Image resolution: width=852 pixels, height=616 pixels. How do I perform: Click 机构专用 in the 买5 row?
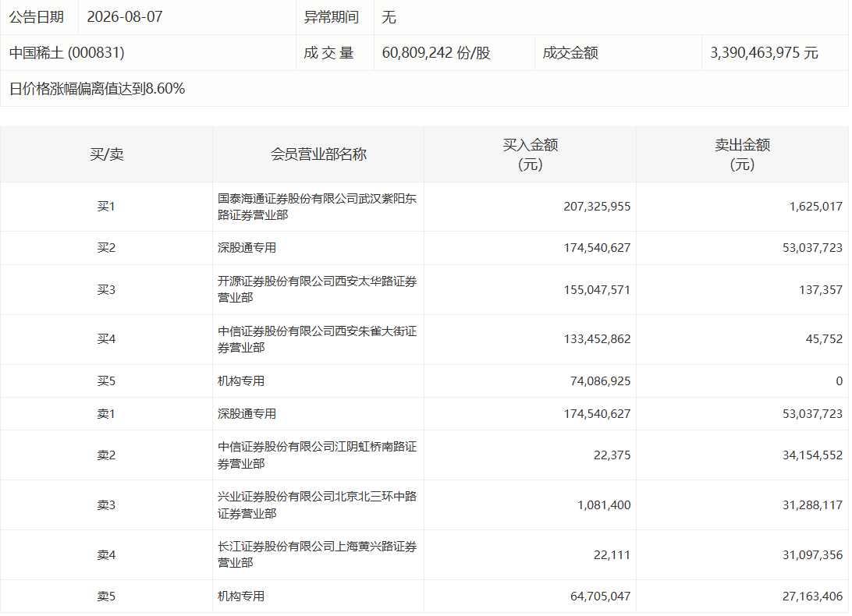click(241, 381)
